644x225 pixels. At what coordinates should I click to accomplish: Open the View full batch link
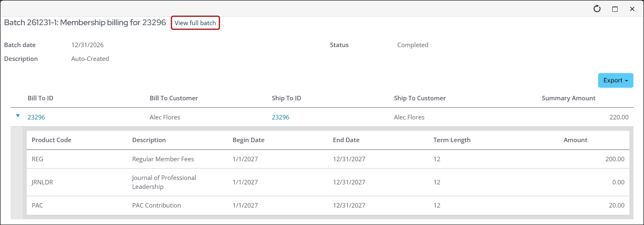195,23
